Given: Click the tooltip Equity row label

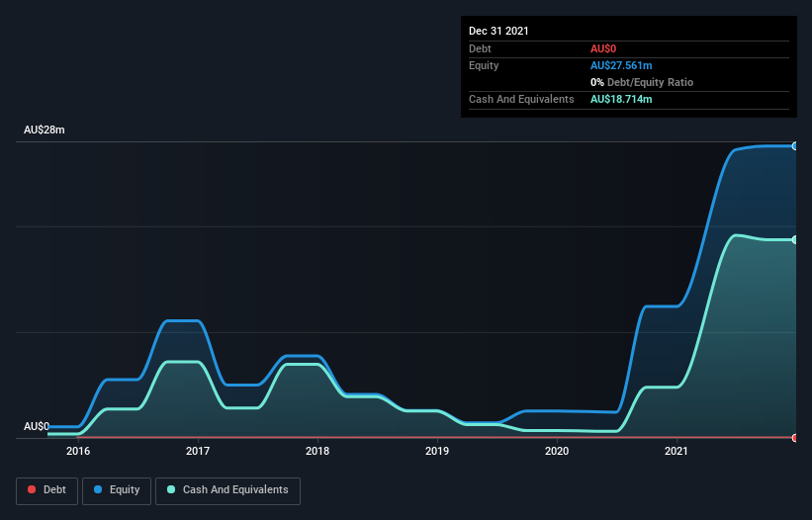Looking at the screenshot, I should coord(484,65).
